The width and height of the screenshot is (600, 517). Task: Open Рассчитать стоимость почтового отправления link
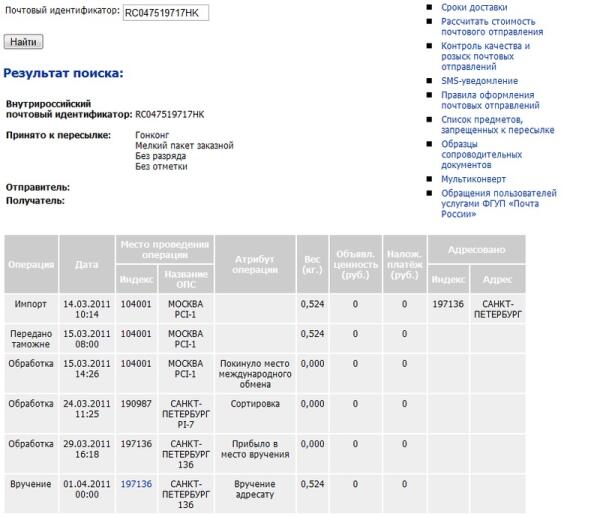click(x=488, y=26)
